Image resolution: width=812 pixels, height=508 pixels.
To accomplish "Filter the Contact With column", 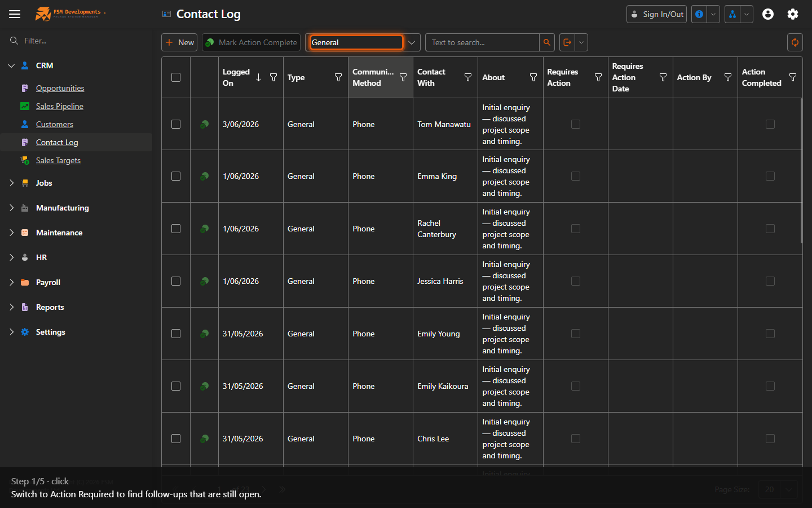I will (x=468, y=77).
